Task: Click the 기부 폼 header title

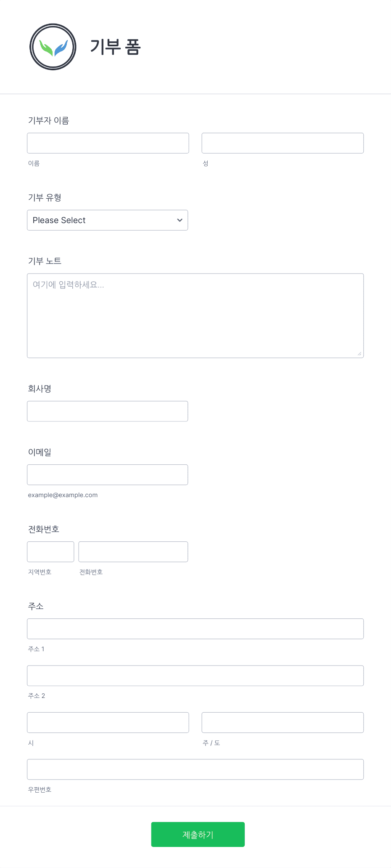Action: tap(116, 47)
